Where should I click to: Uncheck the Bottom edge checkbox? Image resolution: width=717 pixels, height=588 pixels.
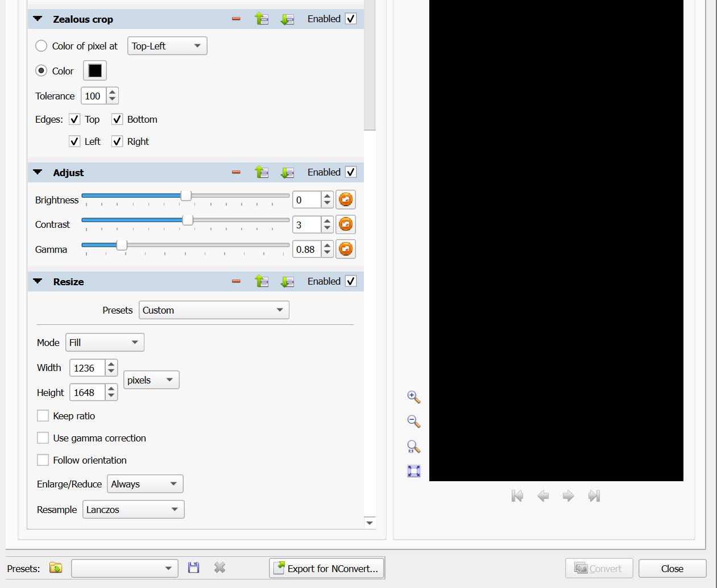[117, 119]
